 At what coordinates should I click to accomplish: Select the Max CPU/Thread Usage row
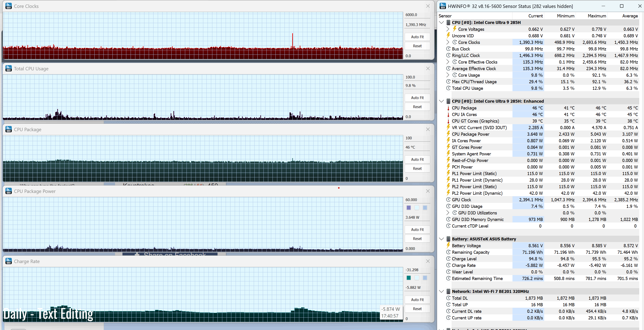[x=539, y=82]
